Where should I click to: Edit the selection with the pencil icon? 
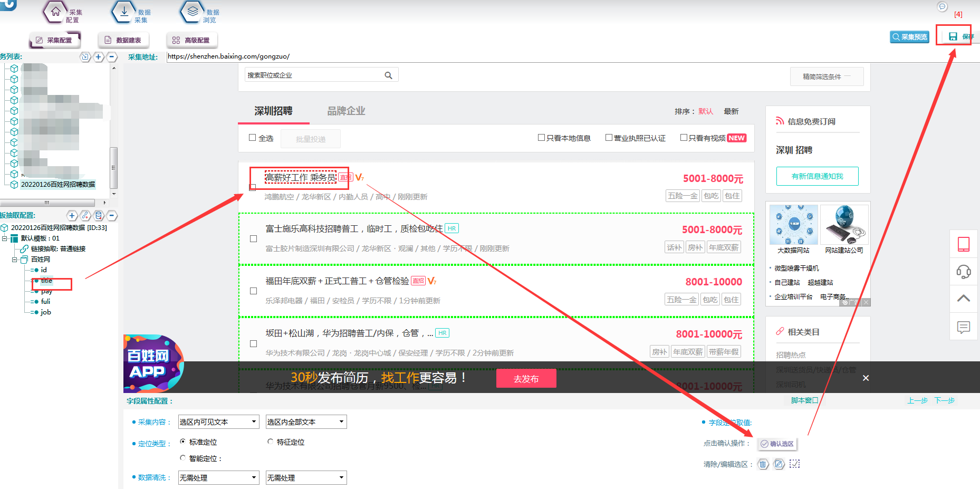click(780, 464)
